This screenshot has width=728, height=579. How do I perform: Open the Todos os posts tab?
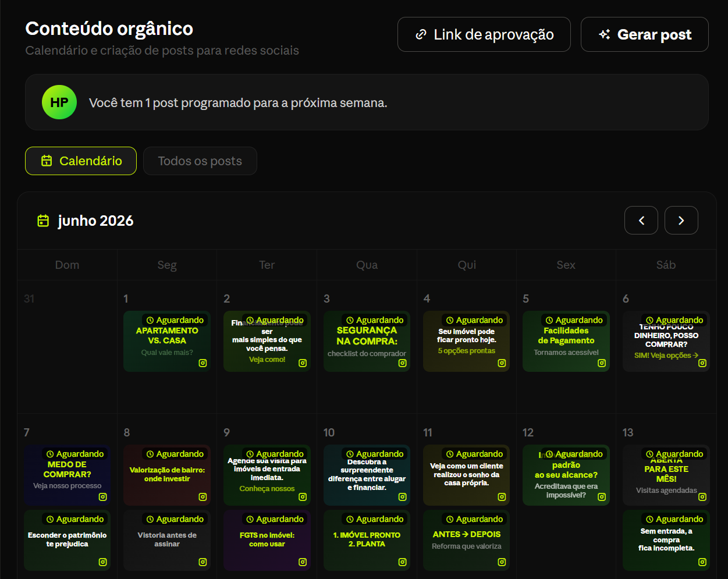(x=200, y=161)
